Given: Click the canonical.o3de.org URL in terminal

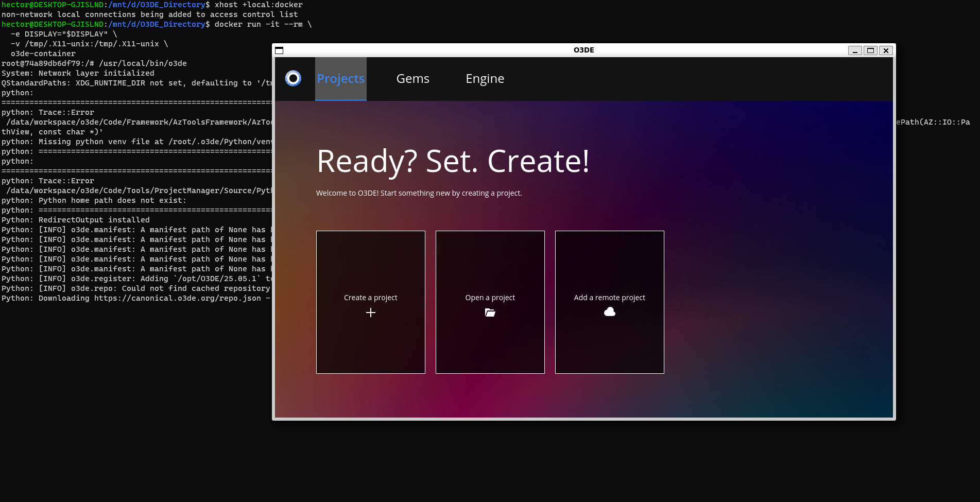Looking at the screenshot, I should [177, 299].
